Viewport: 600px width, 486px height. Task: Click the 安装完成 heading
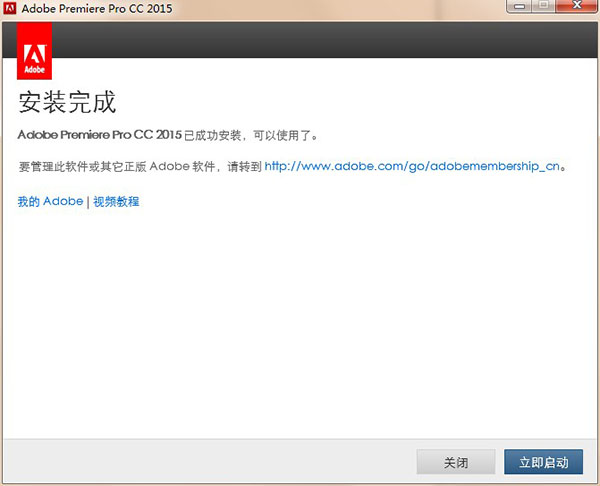67,102
